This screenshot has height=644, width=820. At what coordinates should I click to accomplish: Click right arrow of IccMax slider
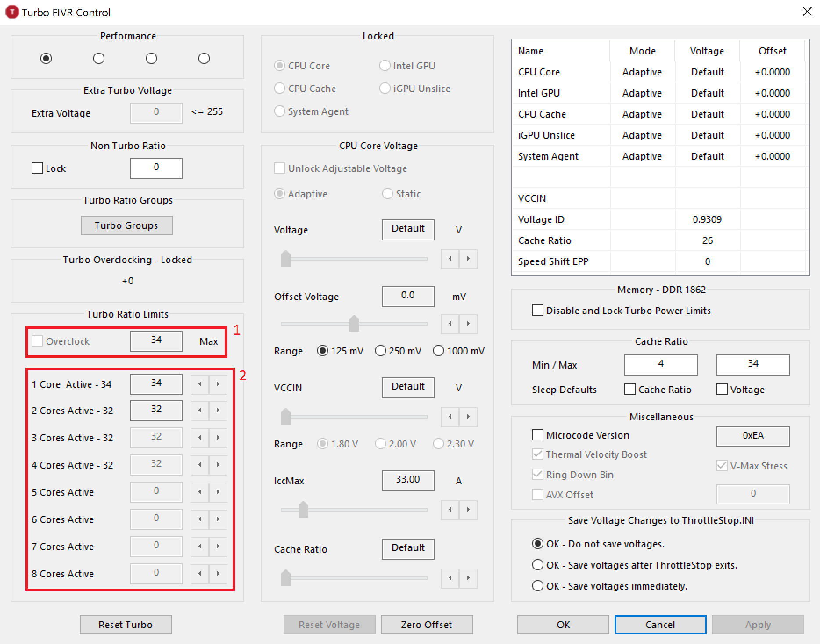(x=468, y=510)
